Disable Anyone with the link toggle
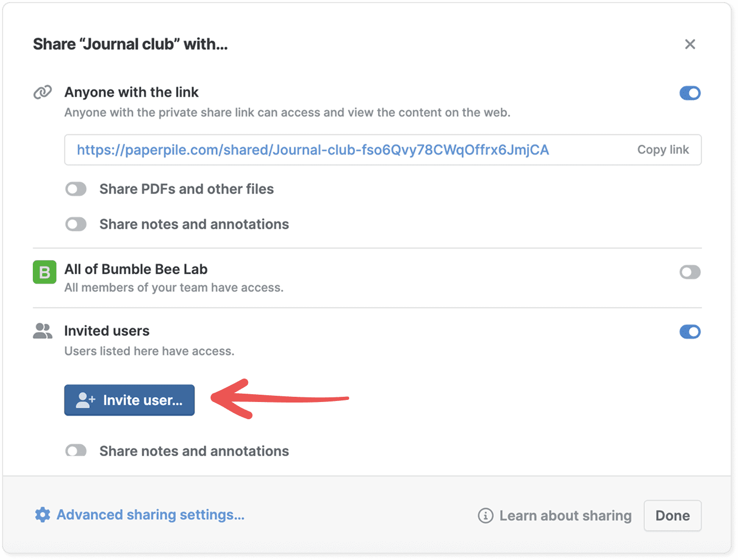Screen dimensions: 738x560 click(690, 93)
